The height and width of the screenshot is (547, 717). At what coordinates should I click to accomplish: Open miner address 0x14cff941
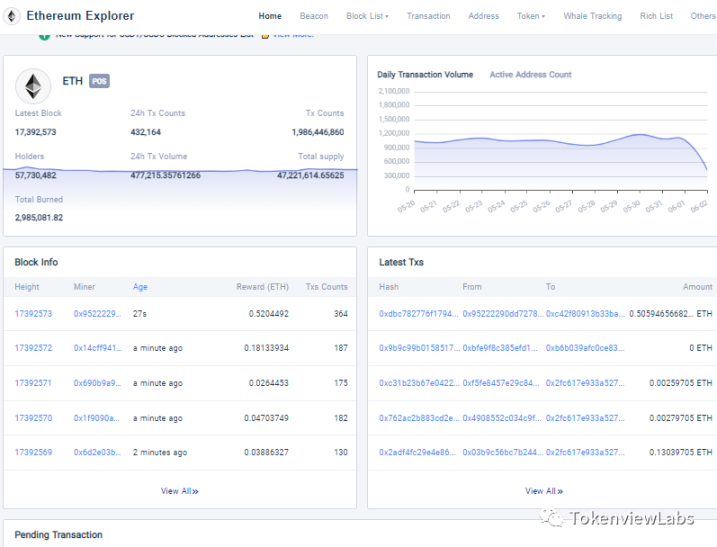point(97,348)
